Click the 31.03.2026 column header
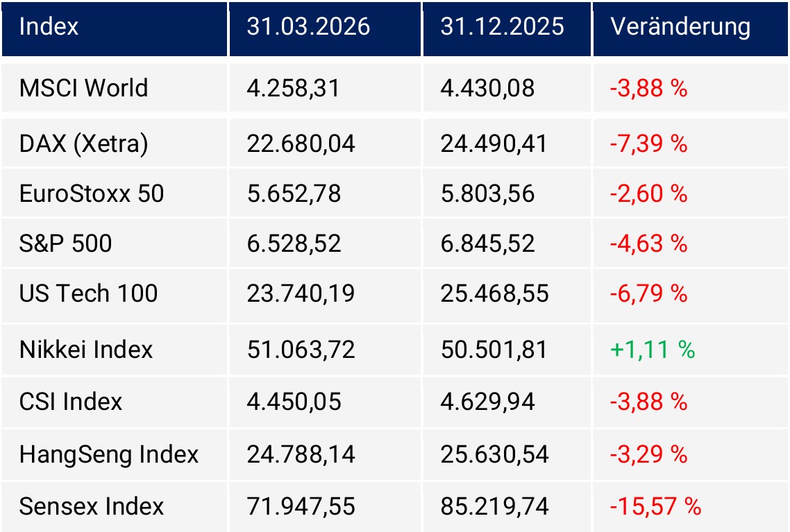The image size is (790, 532). [308, 27]
